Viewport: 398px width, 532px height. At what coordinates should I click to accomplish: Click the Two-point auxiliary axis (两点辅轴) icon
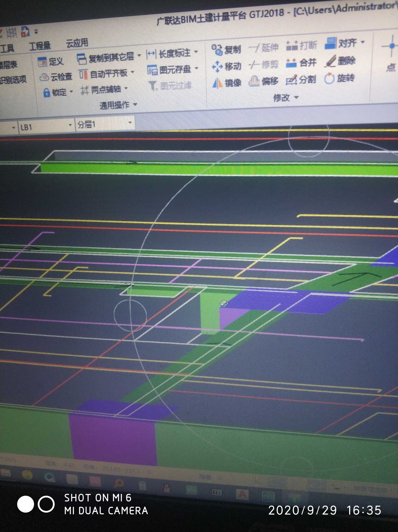(84, 91)
